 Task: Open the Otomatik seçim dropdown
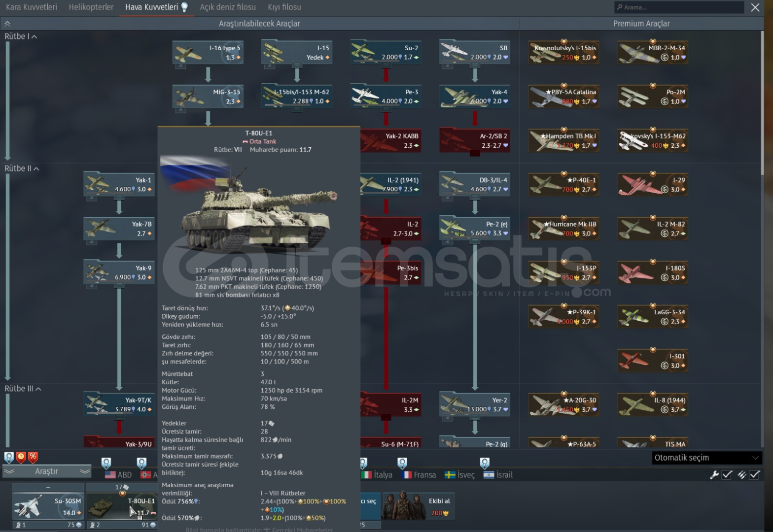tap(707, 458)
